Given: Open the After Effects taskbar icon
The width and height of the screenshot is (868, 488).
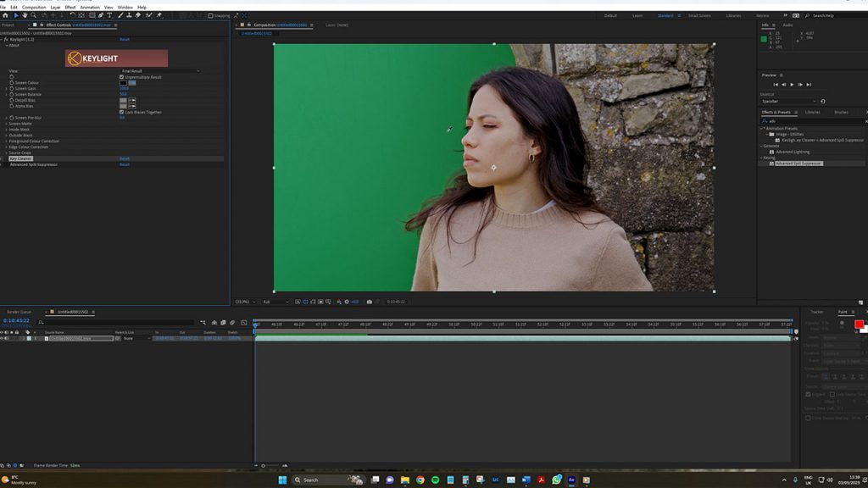Looking at the screenshot, I should [x=571, y=480].
